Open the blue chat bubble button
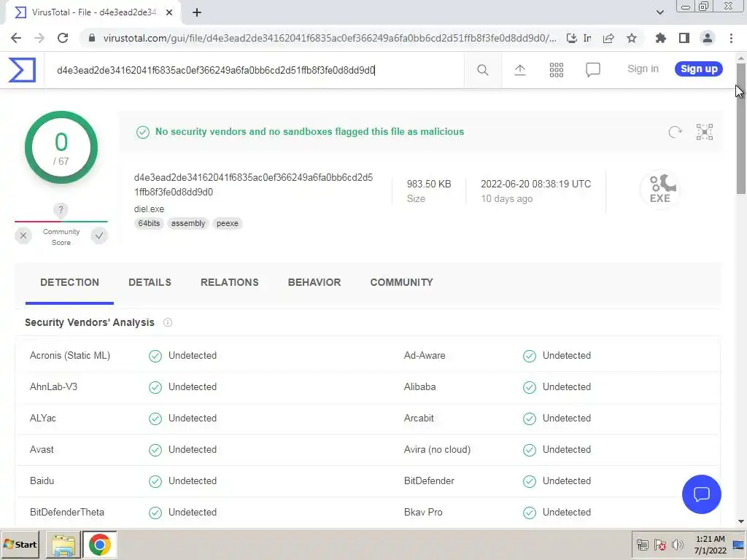The height and width of the screenshot is (560, 747). (x=701, y=494)
